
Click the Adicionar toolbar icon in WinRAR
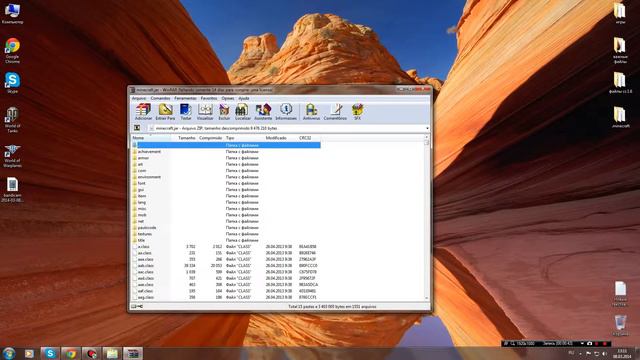[143, 111]
